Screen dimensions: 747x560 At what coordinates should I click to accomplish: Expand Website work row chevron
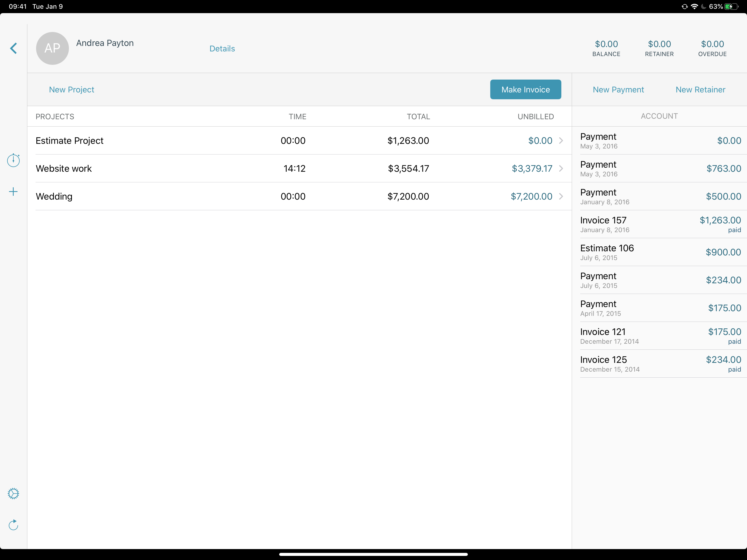tap(561, 168)
